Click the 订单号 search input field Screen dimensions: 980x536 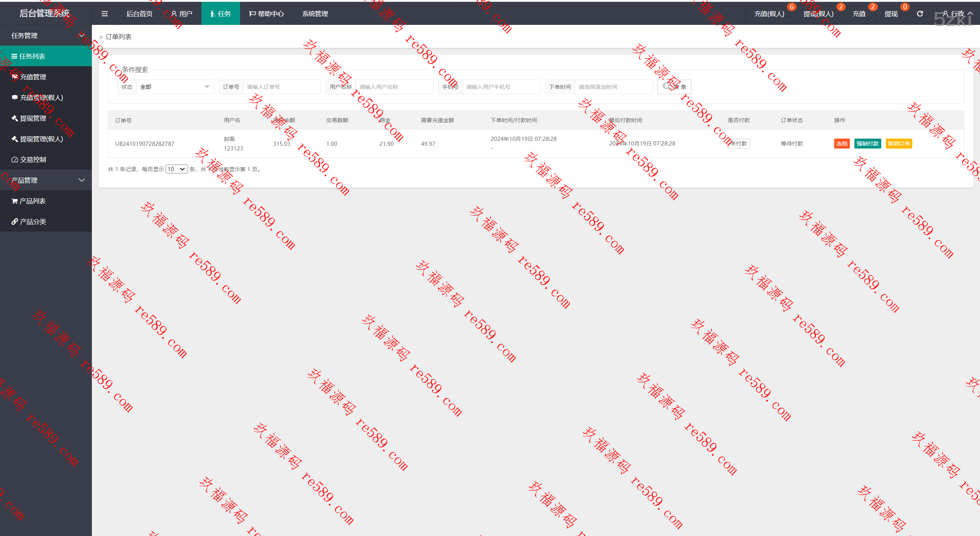[x=282, y=87]
